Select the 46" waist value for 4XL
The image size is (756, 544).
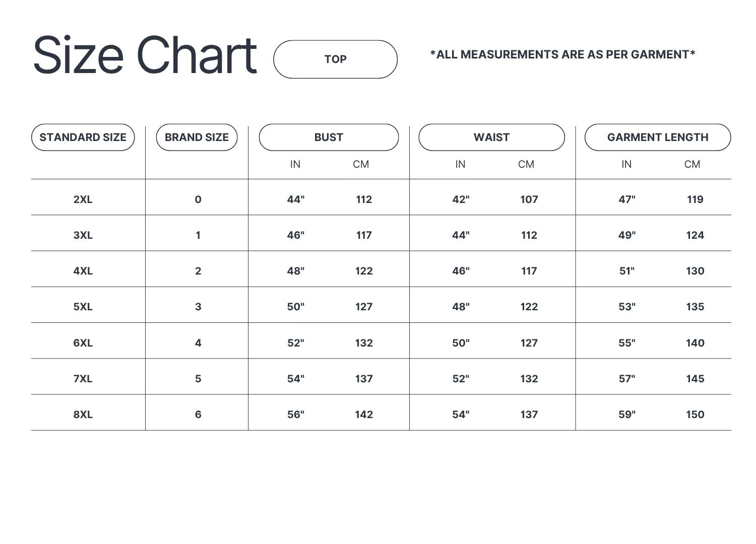coord(461,271)
